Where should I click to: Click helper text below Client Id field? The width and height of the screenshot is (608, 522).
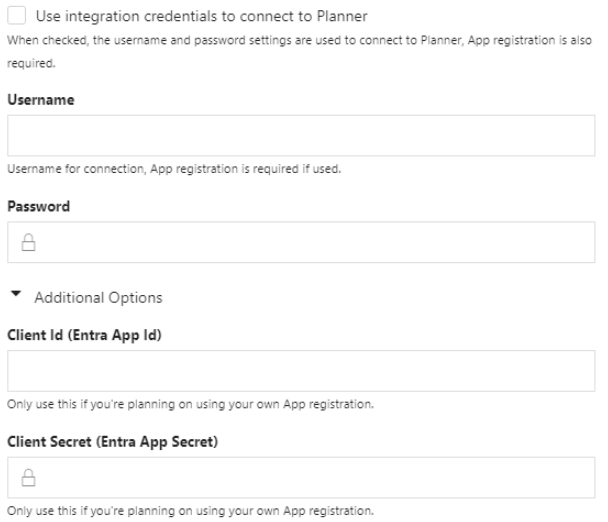pyautogui.click(x=190, y=404)
